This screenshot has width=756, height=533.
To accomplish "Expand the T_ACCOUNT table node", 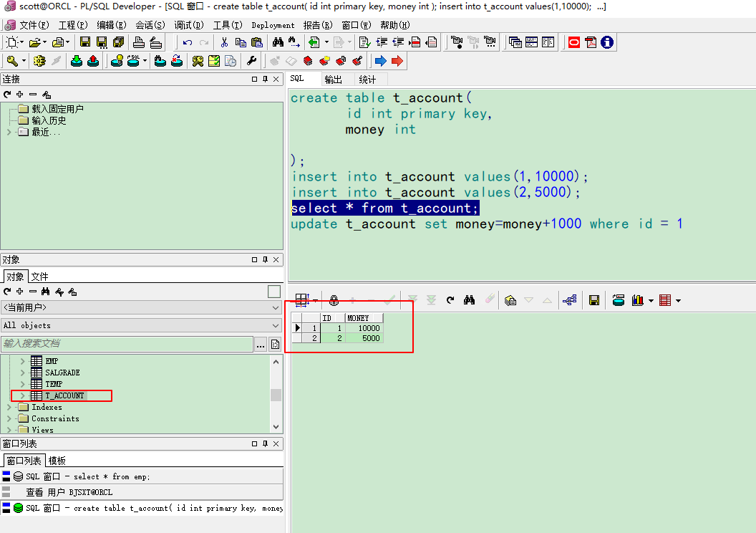I will [22, 395].
